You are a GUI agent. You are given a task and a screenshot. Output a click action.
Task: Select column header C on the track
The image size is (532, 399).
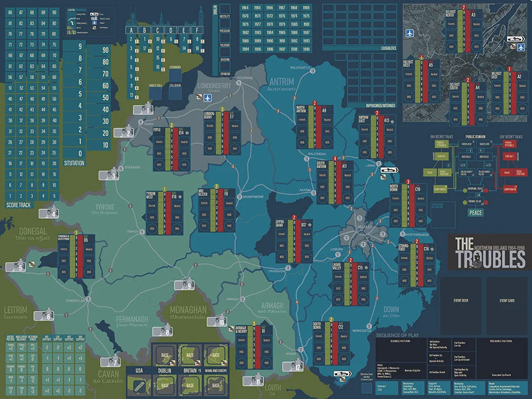(x=157, y=30)
